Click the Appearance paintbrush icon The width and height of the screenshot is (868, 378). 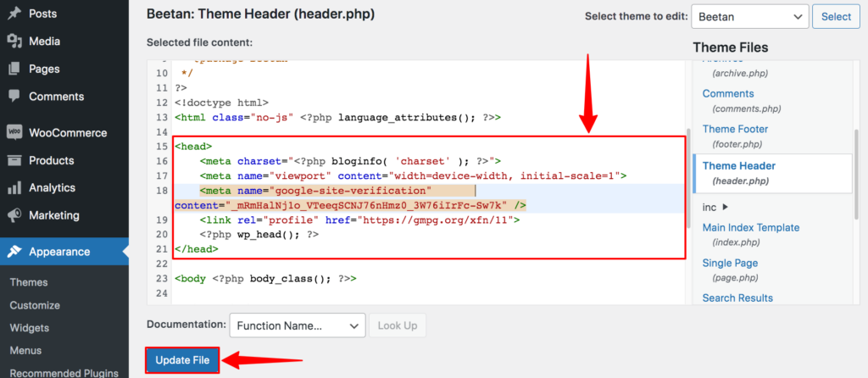(x=14, y=252)
